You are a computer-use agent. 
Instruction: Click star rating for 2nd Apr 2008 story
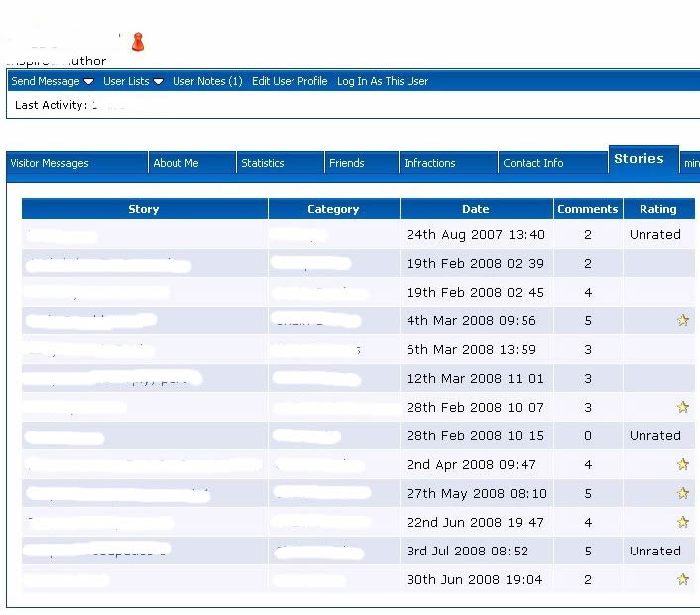[682, 464]
